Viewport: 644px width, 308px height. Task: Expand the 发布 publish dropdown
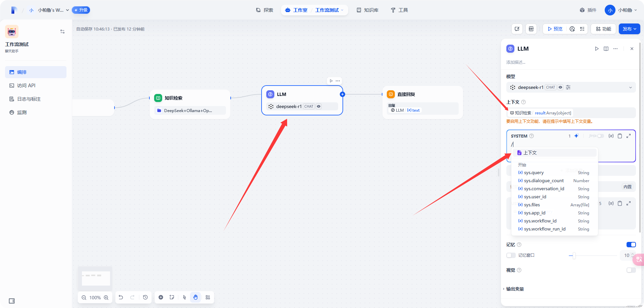click(629, 29)
